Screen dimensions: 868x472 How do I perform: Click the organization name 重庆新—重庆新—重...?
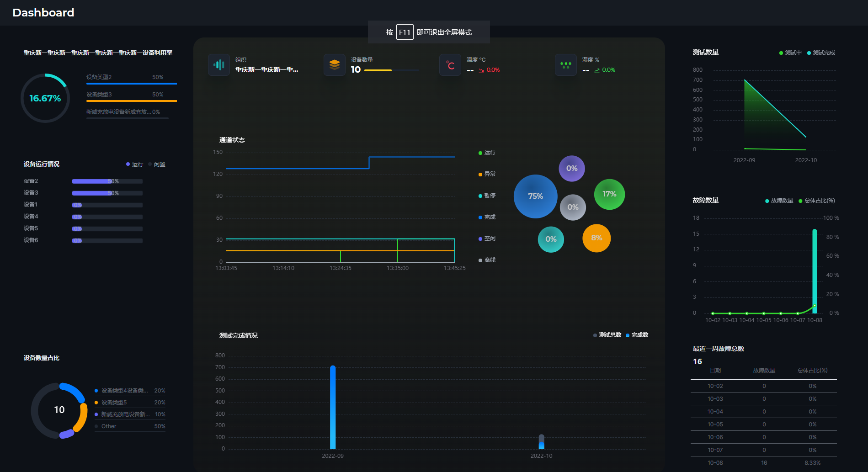[267, 70]
